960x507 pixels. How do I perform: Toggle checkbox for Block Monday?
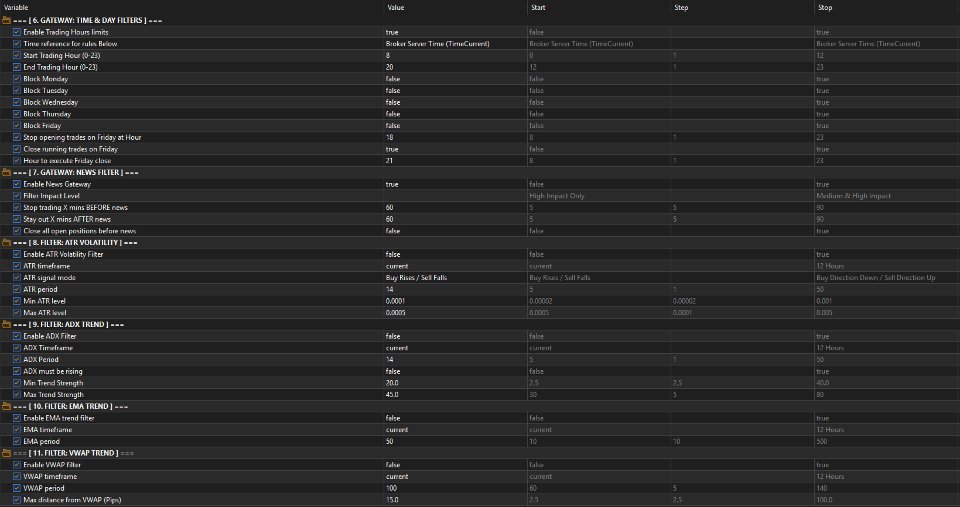pyautogui.click(x=17, y=79)
